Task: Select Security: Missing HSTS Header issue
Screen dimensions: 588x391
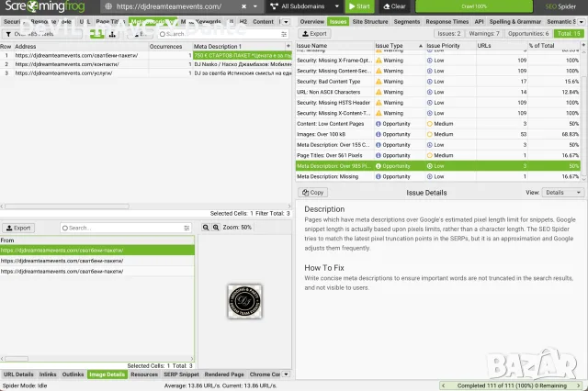Action: pyautogui.click(x=438, y=103)
